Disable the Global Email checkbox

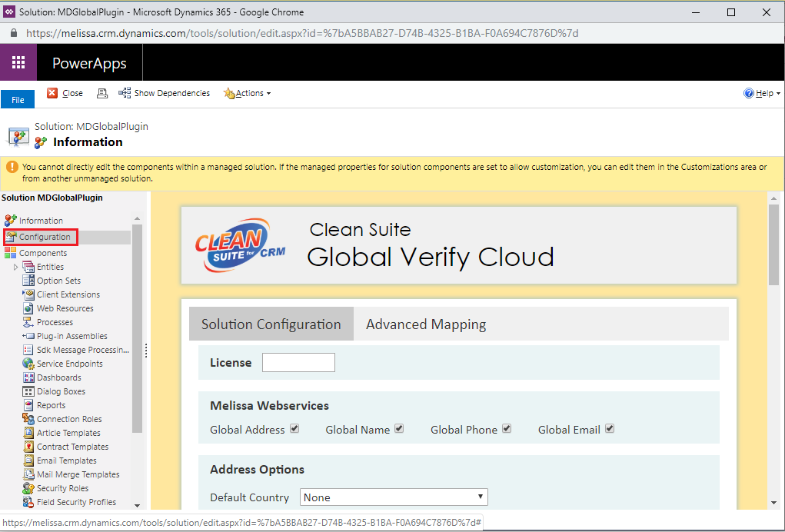(609, 428)
